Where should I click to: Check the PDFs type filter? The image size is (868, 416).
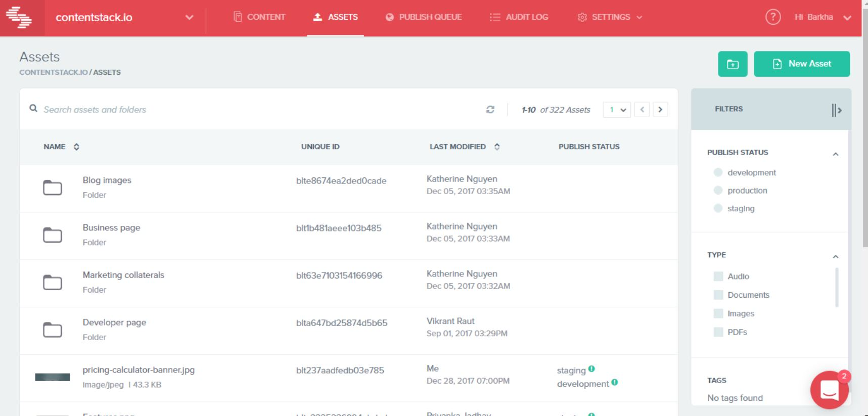[718, 332]
